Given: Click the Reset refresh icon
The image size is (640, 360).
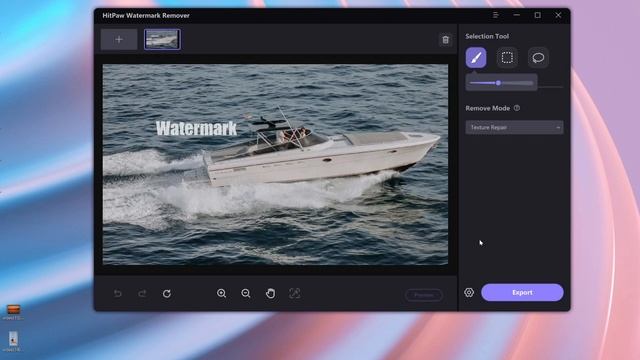Looking at the screenshot, I should tap(167, 293).
